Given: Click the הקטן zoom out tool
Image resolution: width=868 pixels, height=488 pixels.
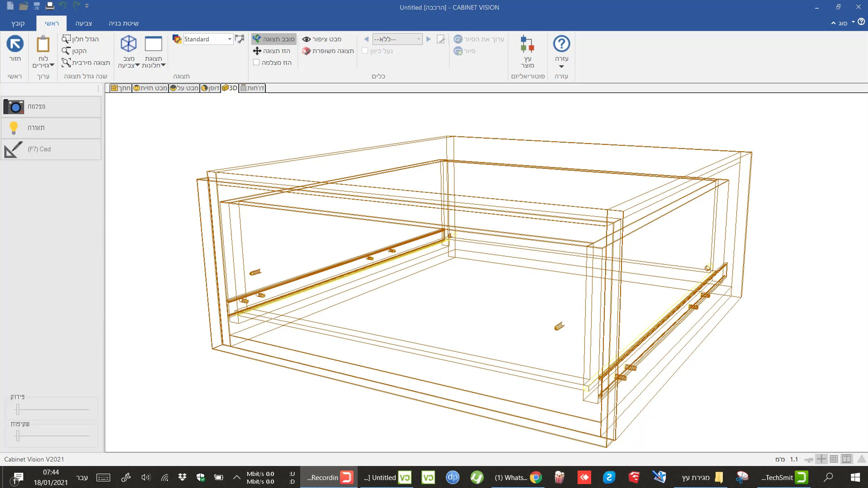Looking at the screenshot, I should 74,51.
